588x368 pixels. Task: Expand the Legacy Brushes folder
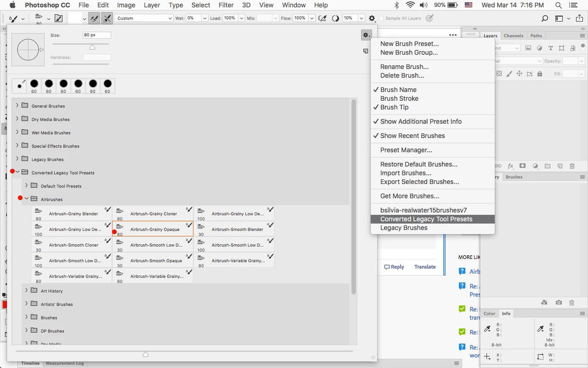(x=17, y=159)
